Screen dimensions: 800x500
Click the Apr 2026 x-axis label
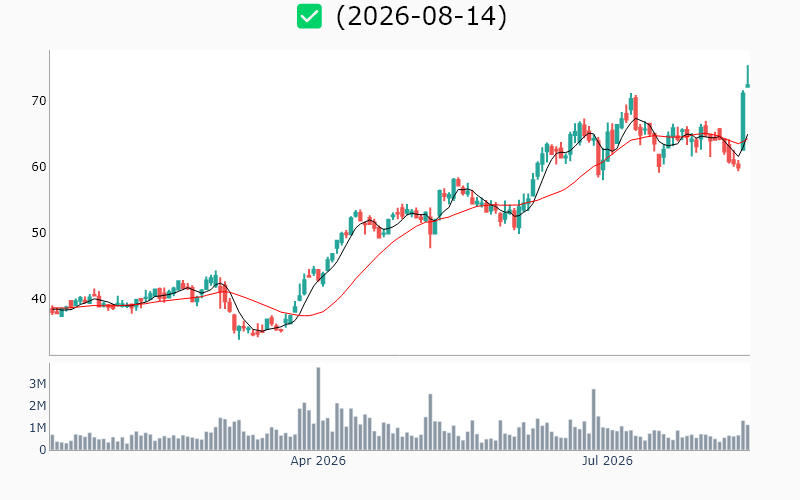click(318, 461)
